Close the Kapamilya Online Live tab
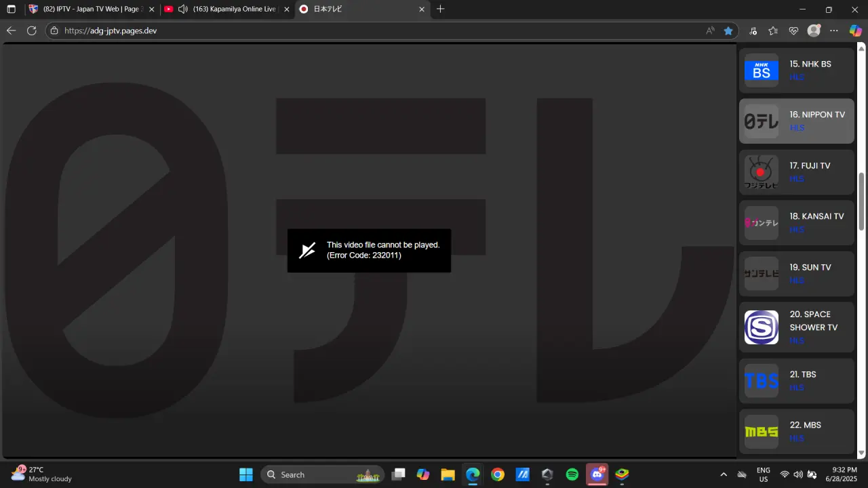Image resolution: width=868 pixels, height=488 pixels. coord(286,9)
